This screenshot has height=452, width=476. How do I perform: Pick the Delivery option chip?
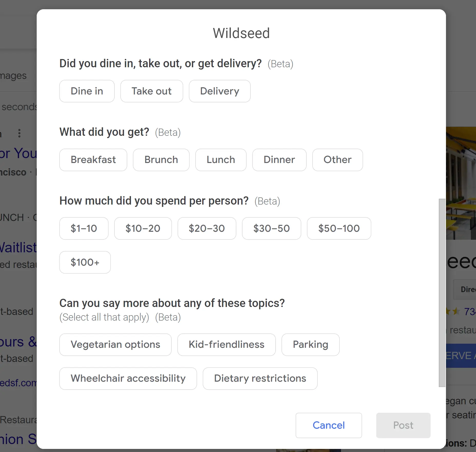[x=219, y=91]
